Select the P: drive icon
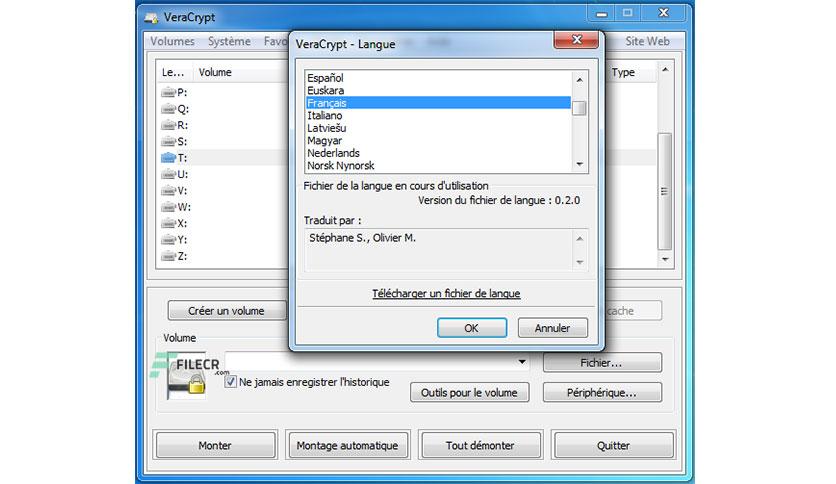Viewport: 836px width, 484px height. [x=168, y=92]
